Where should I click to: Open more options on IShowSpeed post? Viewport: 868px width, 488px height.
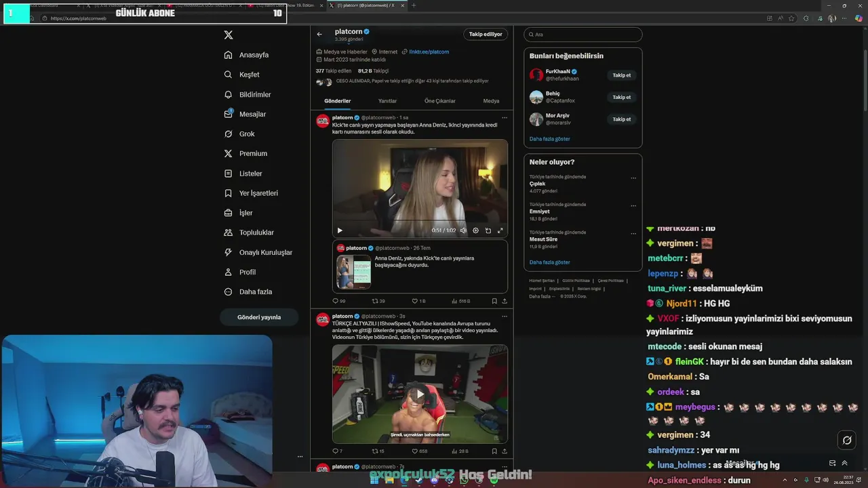click(504, 316)
